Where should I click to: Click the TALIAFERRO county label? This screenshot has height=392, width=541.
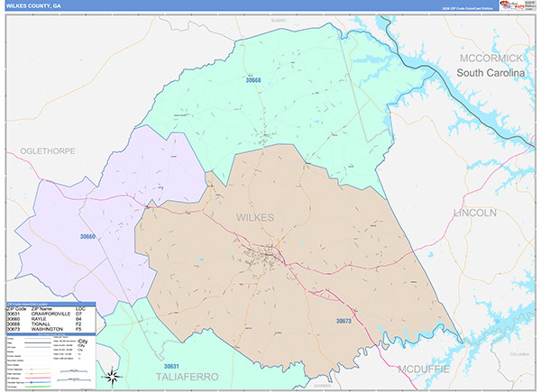pyautogui.click(x=187, y=377)
